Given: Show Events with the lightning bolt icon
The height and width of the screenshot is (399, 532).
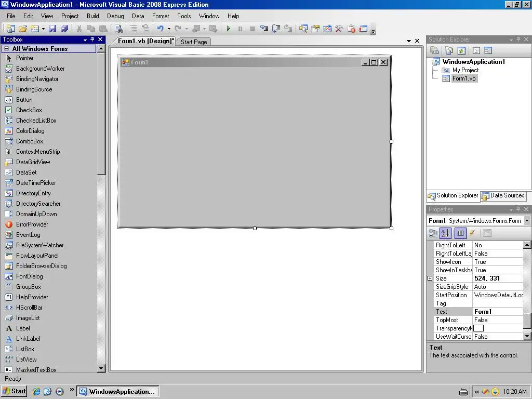Looking at the screenshot, I should [472, 233].
